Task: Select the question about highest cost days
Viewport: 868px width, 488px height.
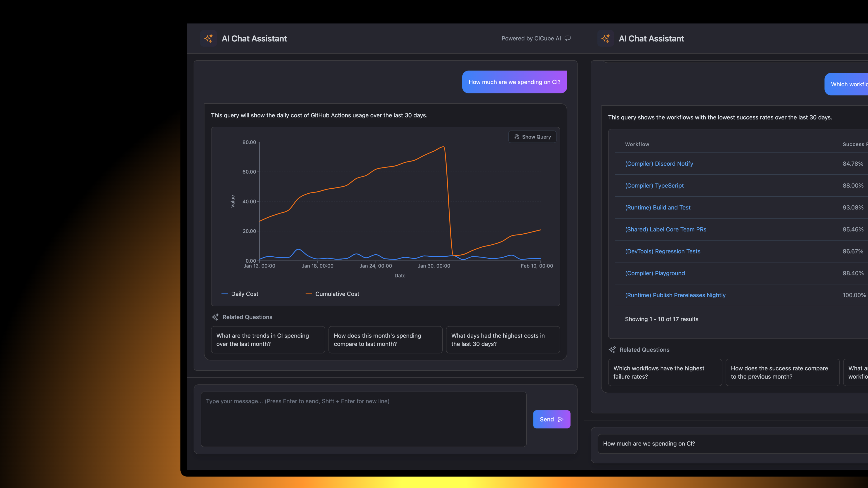Action: 503,340
